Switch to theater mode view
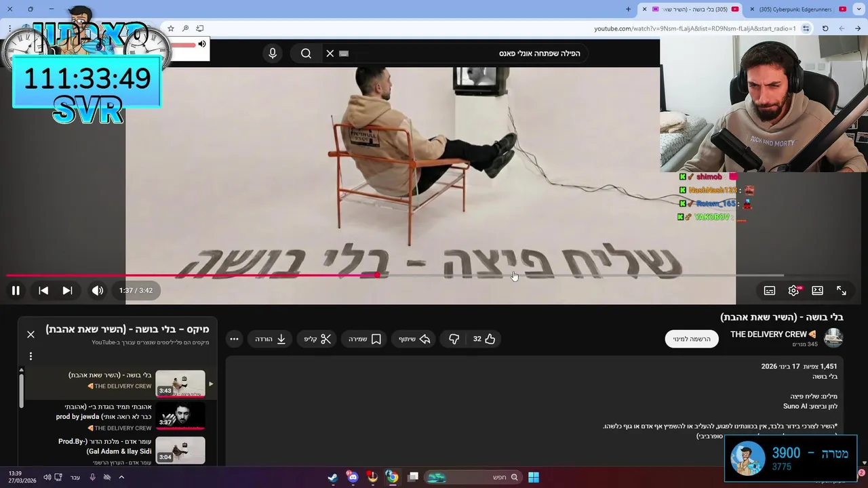The width and height of the screenshot is (868, 488). pyautogui.click(x=818, y=290)
